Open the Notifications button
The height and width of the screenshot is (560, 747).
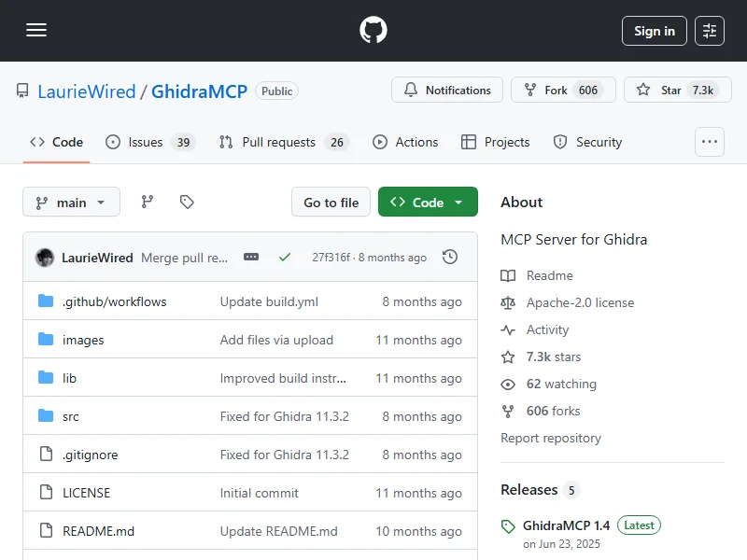click(447, 91)
